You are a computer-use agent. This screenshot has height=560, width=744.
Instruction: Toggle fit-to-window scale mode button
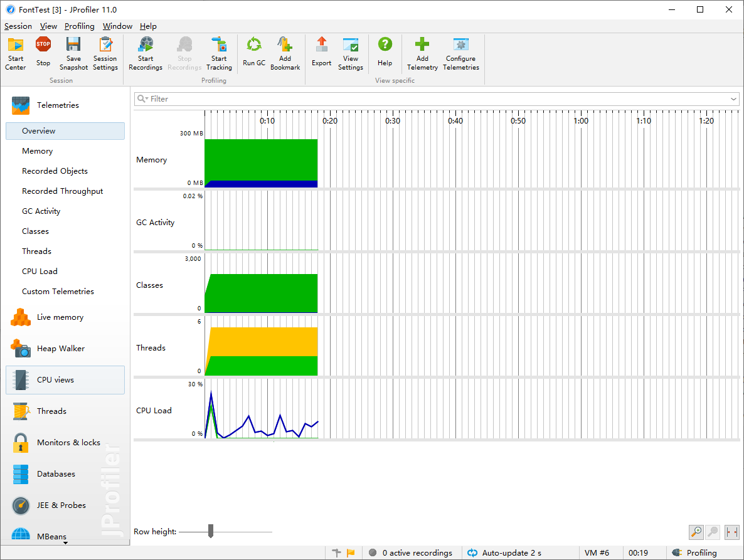(x=731, y=532)
